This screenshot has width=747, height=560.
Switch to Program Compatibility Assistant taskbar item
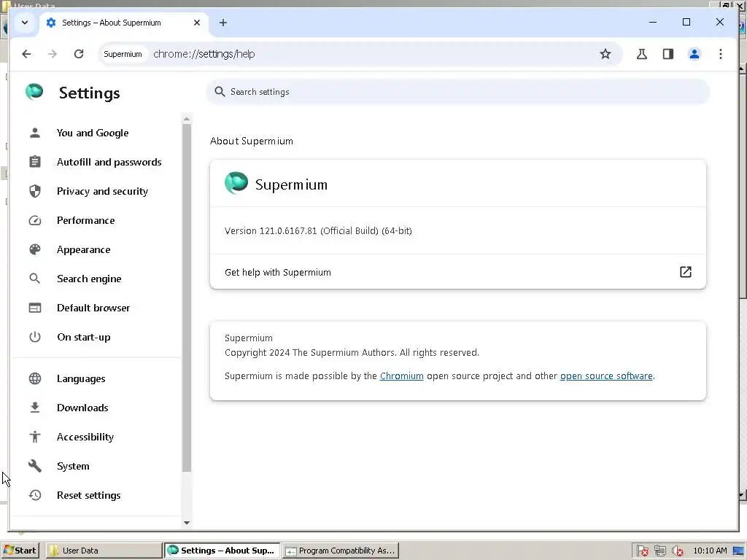coord(340,551)
